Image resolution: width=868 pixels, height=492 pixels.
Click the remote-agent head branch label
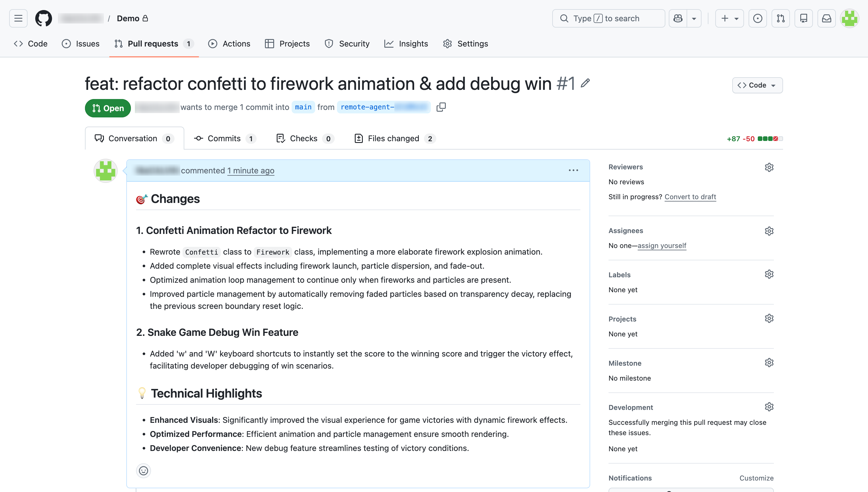pyautogui.click(x=384, y=107)
